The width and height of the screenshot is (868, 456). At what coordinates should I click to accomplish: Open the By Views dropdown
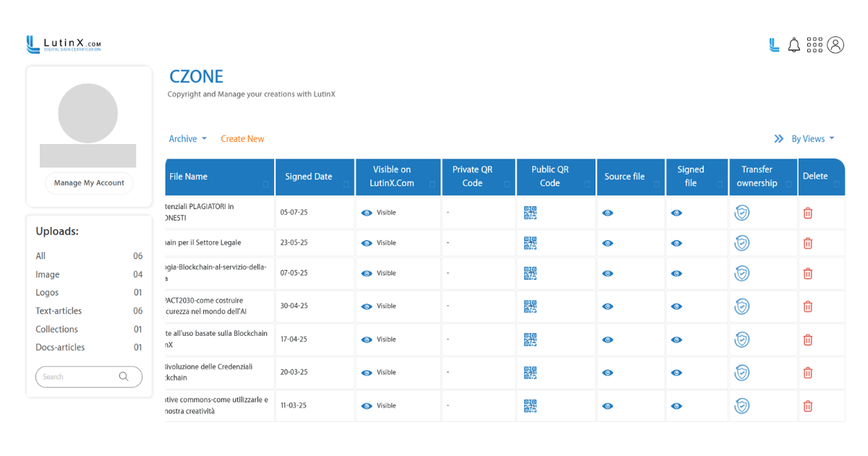812,139
